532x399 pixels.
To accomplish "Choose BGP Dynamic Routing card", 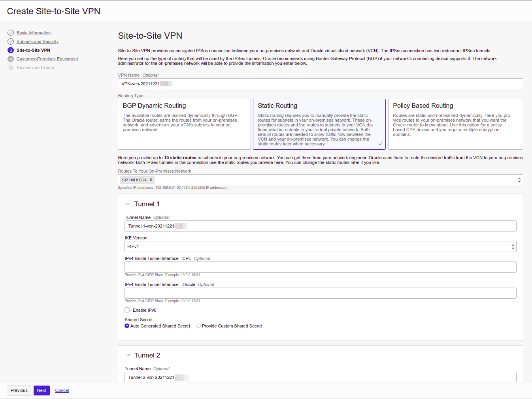I will [x=185, y=124].
